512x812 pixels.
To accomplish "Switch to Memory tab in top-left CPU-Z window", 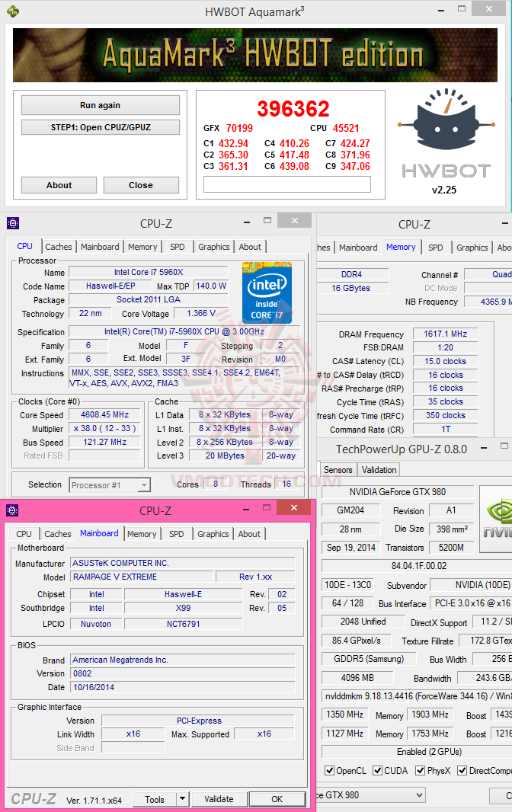I will (142, 247).
